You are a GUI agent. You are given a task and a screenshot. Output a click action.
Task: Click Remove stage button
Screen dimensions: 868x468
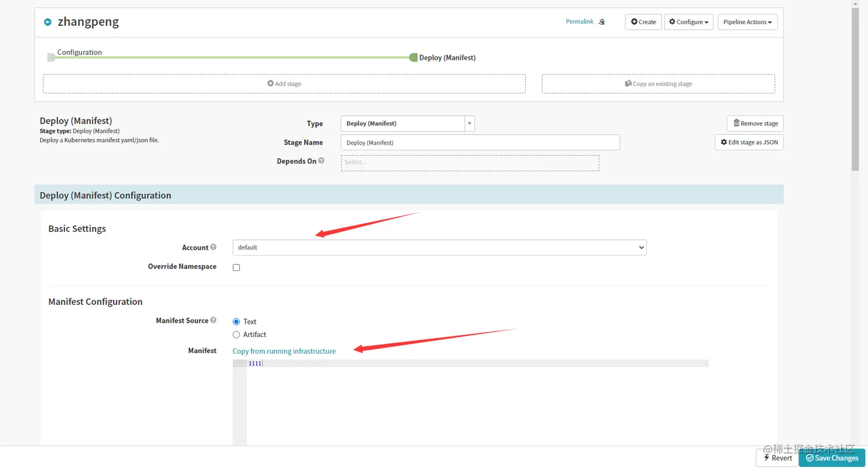(x=755, y=123)
